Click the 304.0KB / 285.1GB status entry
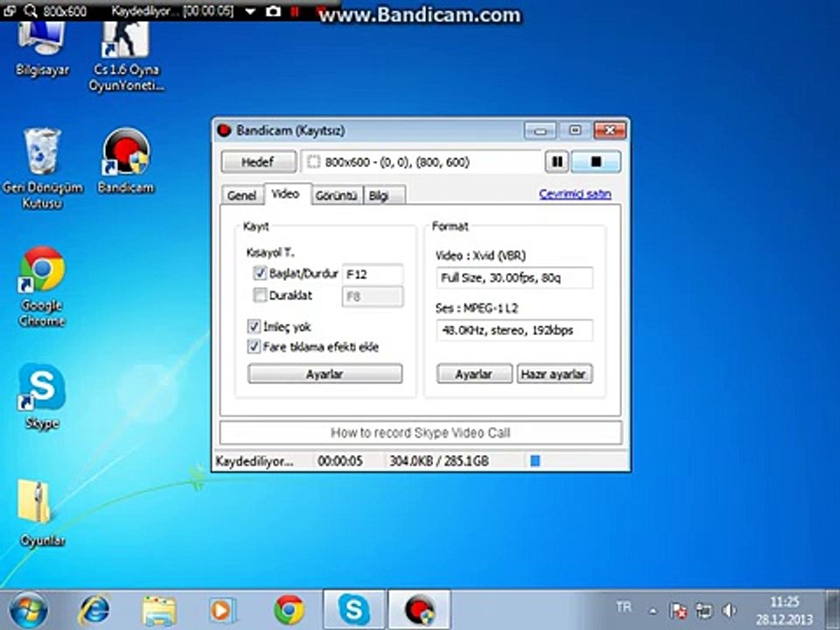Viewport: 840px width, 630px height. pos(438,461)
